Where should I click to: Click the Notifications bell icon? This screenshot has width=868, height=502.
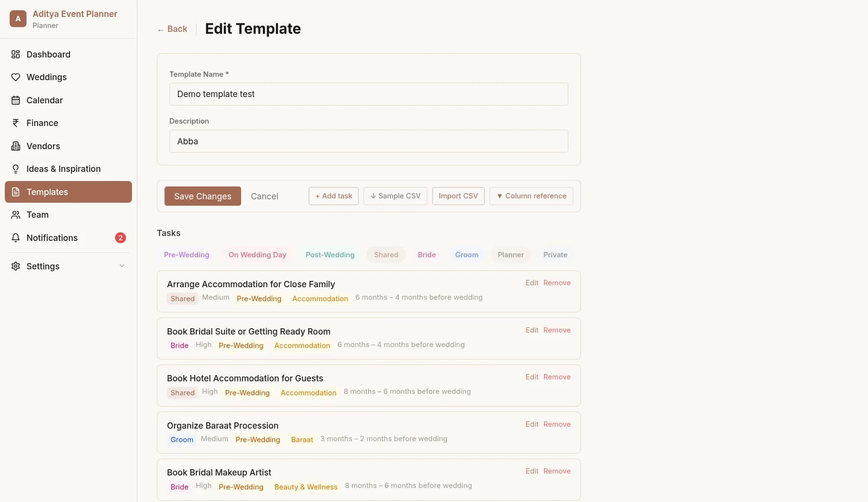15,237
